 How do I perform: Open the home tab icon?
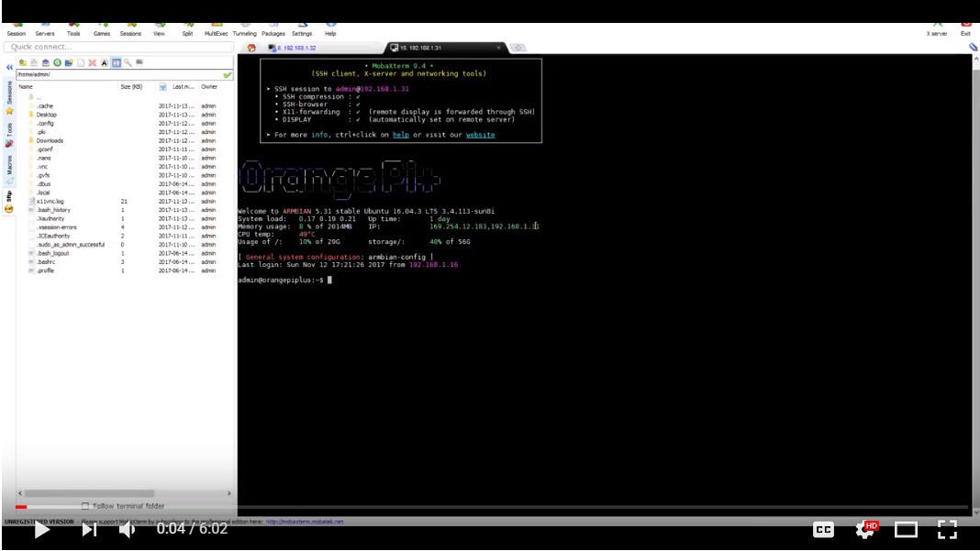point(251,48)
